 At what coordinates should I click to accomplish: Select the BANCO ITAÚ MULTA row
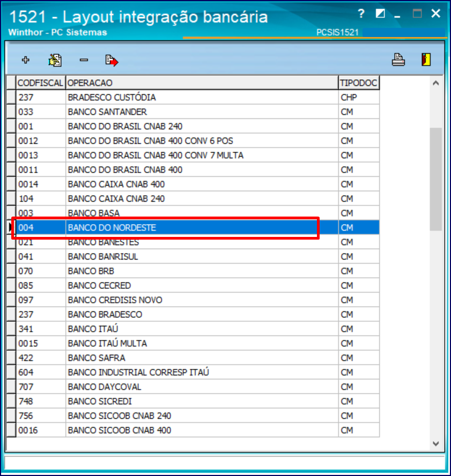pyautogui.click(x=193, y=344)
